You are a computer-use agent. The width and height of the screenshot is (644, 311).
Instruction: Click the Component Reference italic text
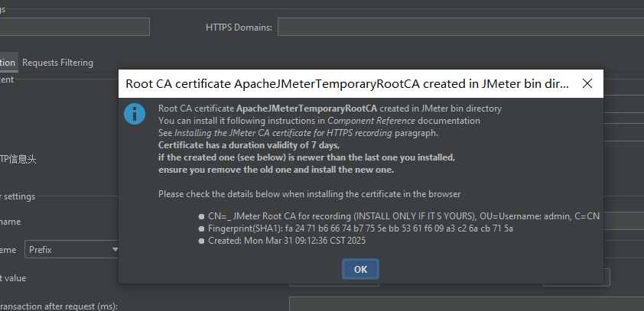pos(371,121)
